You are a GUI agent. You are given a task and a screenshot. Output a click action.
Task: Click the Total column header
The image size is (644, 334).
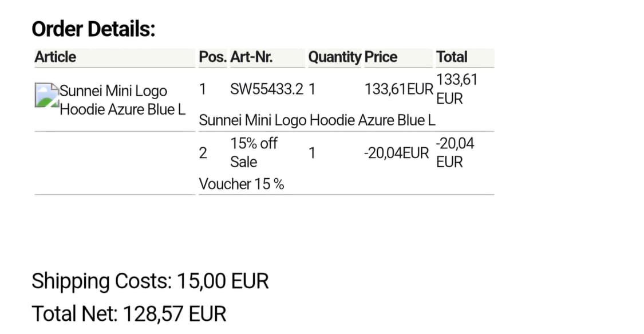[452, 57]
